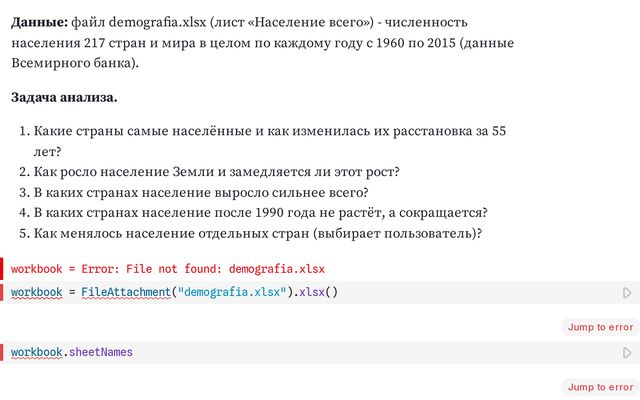Click the "demografia.xlsx" string in code
Screen dimensions: 640x400
point(232,292)
